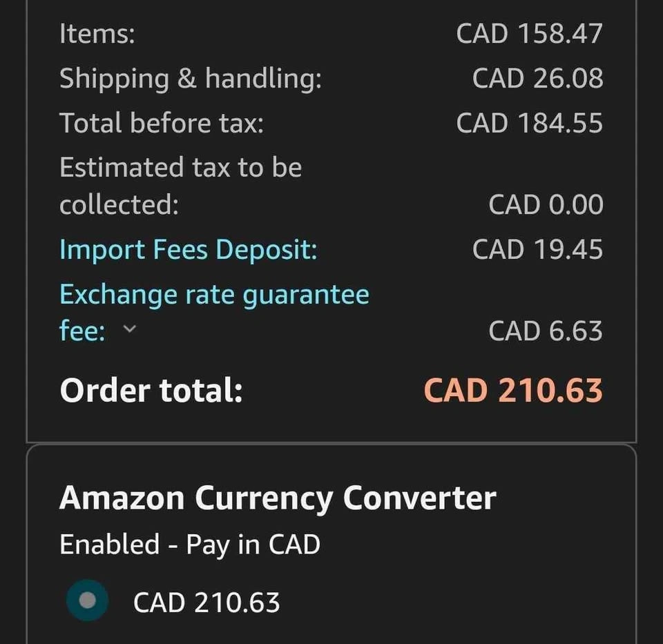Image resolution: width=663 pixels, height=644 pixels.
Task: Click the CAD 6.63 exchange fee amount
Action: coord(546,331)
